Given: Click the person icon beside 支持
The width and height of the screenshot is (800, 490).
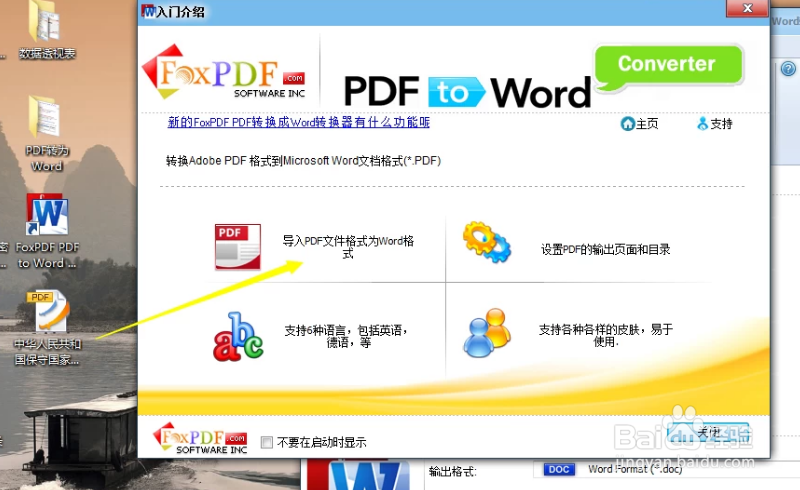Looking at the screenshot, I should (703, 124).
